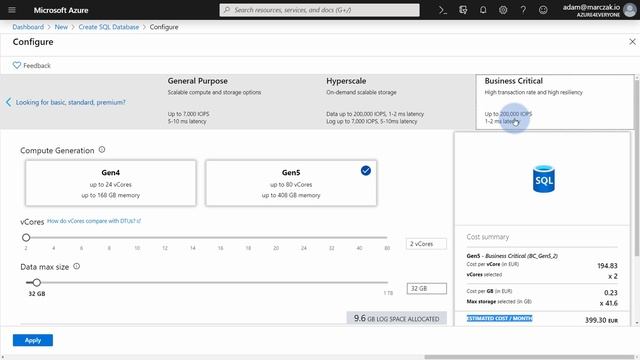Choose the Gen4 compute generation card
640x360 pixels.
click(x=111, y=183)
